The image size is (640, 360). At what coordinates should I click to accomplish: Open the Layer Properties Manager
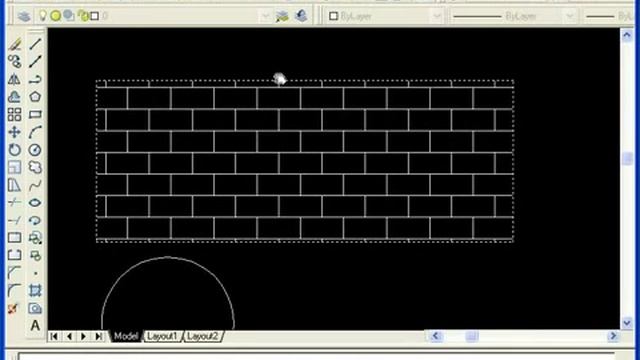pos(24,16)
